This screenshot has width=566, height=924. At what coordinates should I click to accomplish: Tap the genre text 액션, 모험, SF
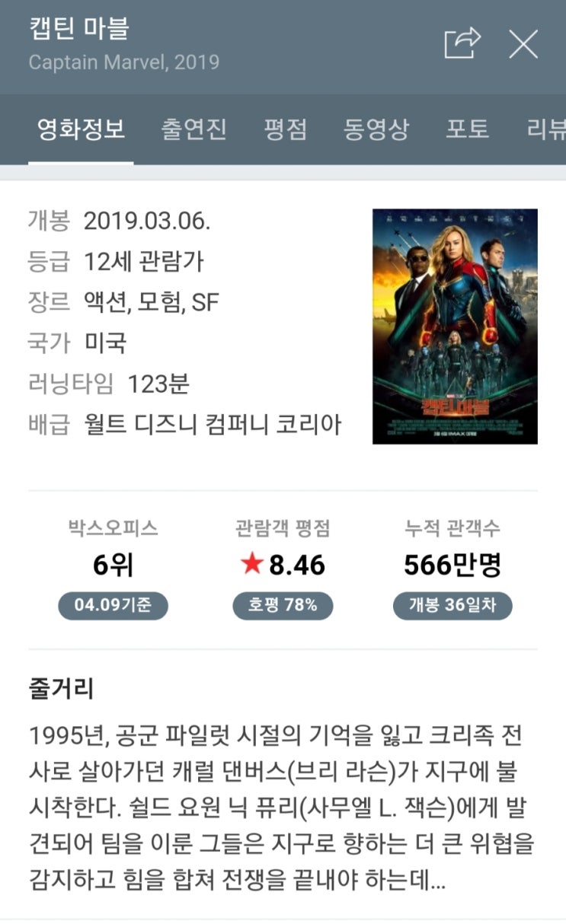pos(152,303)
